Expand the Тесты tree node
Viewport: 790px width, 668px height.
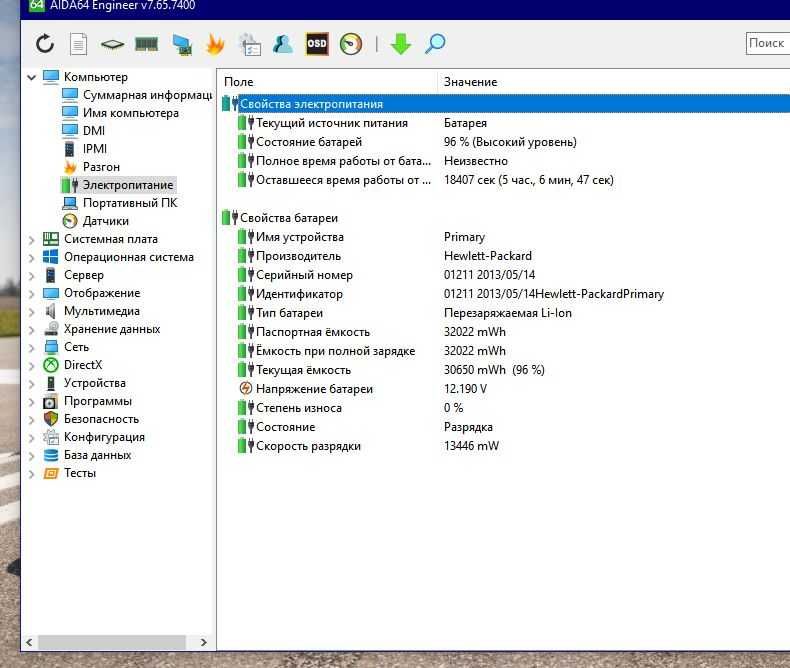coord(32,474)
